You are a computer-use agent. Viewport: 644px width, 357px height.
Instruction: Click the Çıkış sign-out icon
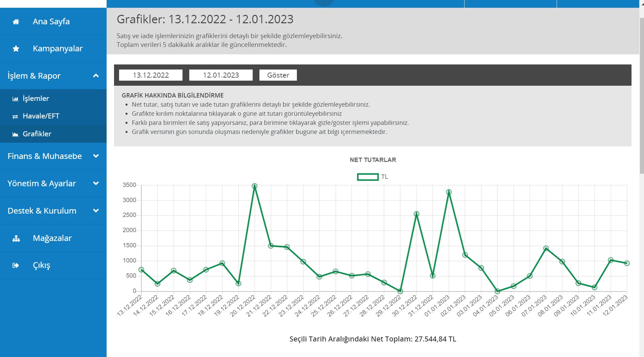coord(16,265)
